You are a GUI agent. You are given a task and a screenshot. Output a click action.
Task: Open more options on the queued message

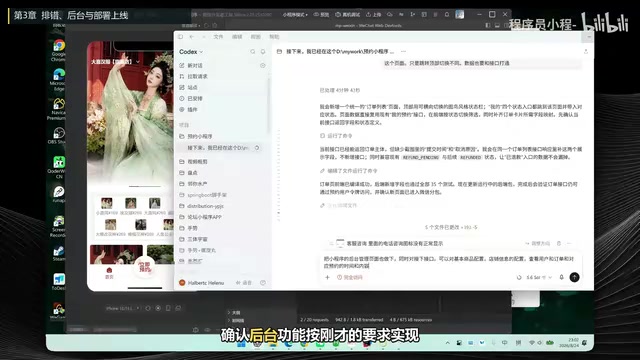569,243
